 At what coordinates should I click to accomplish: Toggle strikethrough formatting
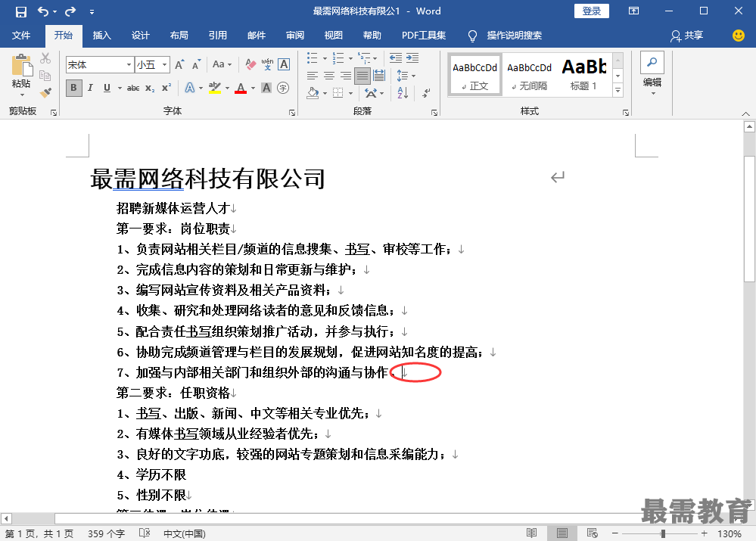(x=133, y=88)
